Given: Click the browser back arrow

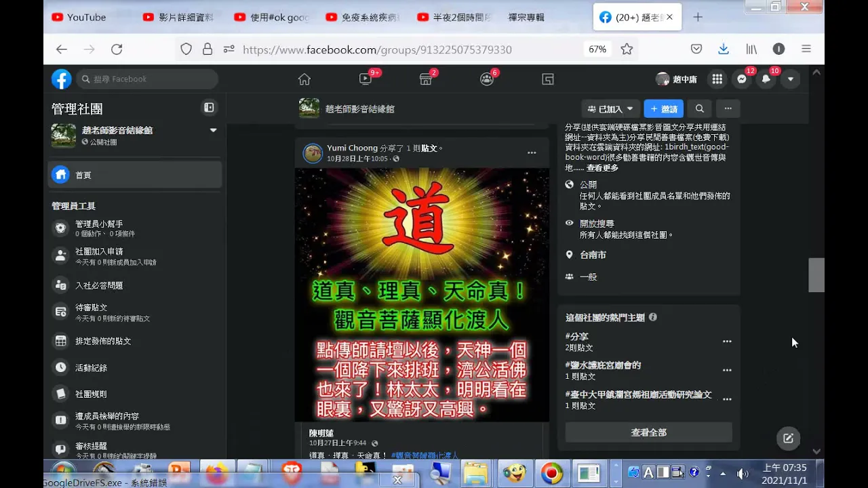Looking at the screenshot, I should point(62,49).
